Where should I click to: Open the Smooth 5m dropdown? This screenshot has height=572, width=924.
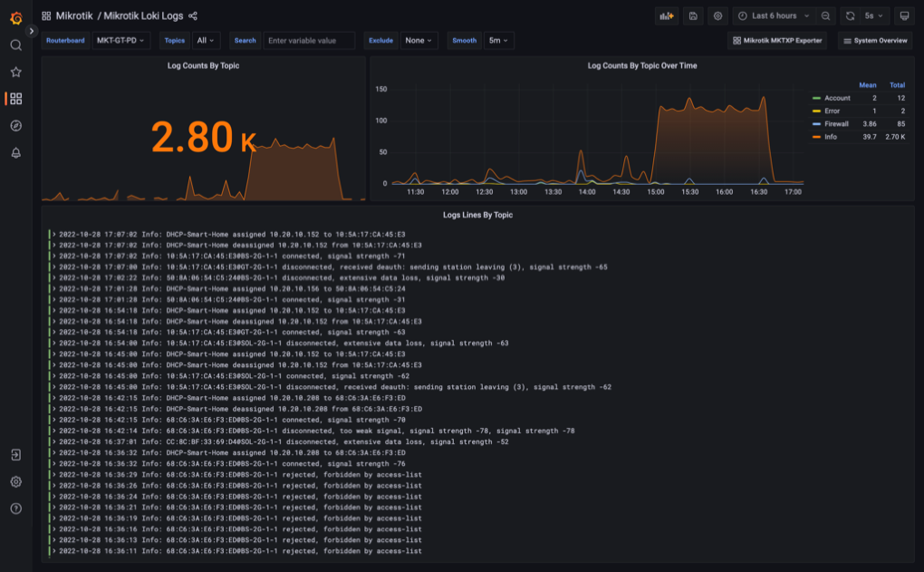498,40
